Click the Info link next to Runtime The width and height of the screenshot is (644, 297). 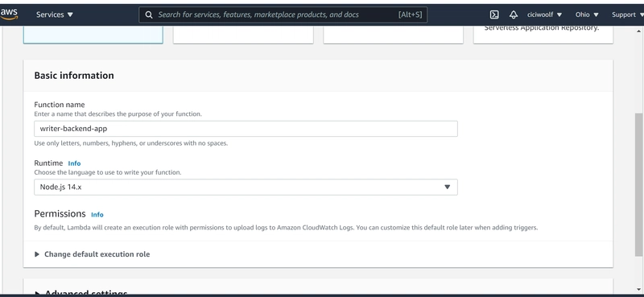[74, 163]
